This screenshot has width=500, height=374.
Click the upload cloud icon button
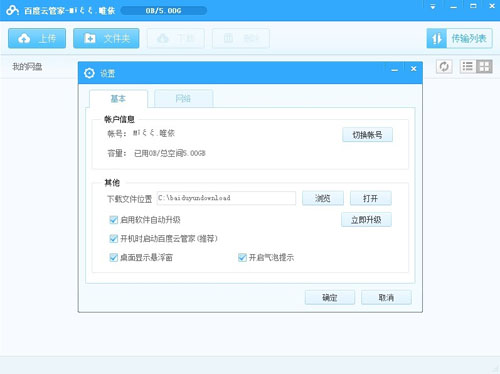[37, 38]
